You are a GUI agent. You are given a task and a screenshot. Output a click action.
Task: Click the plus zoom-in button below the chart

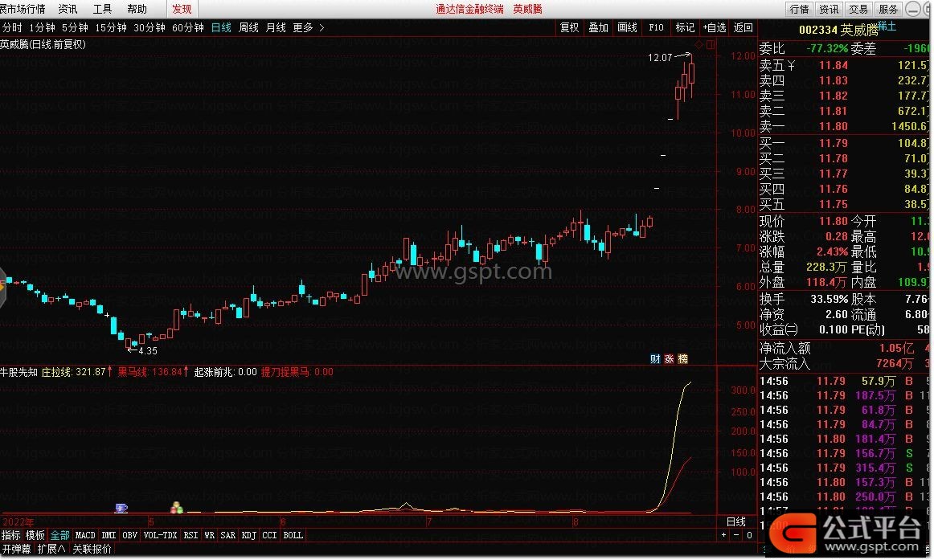pyautogui.click(x=723, y=535)
